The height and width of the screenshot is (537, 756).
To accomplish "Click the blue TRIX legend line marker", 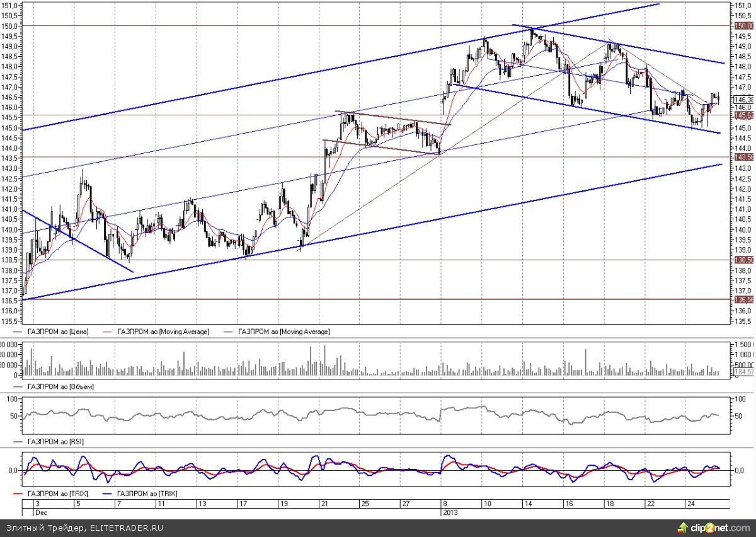I will click(108, 494).
